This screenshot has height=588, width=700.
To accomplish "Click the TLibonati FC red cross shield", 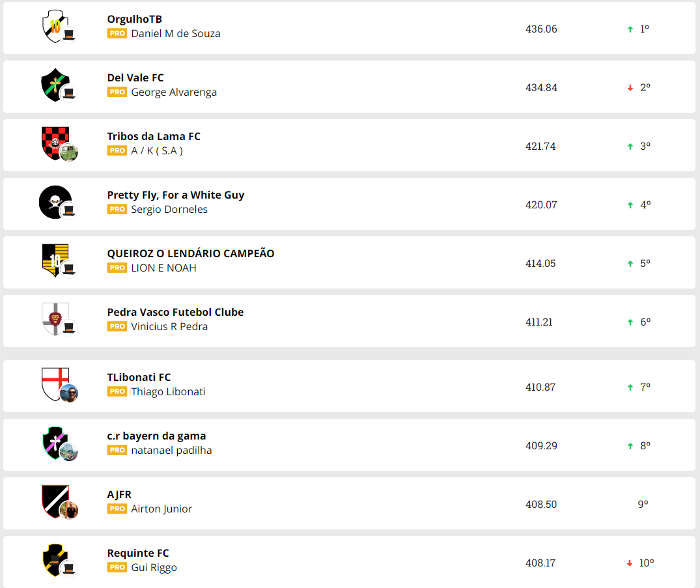I will pos(55,384).
